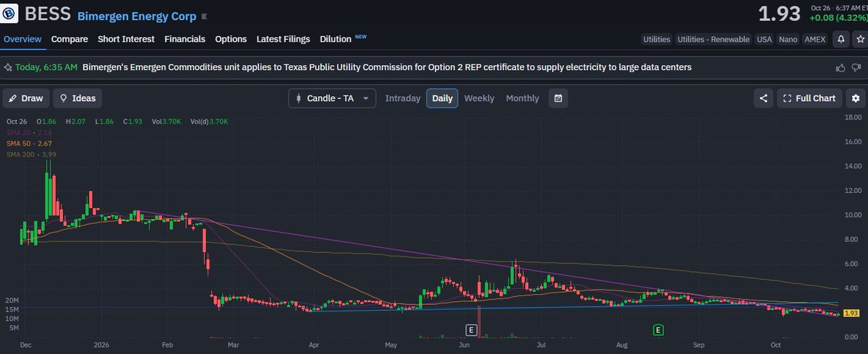Click the 1.93 current price label on axis
Image resolution: width=868 pixels, height=354 pixels.
click(851, 313)
